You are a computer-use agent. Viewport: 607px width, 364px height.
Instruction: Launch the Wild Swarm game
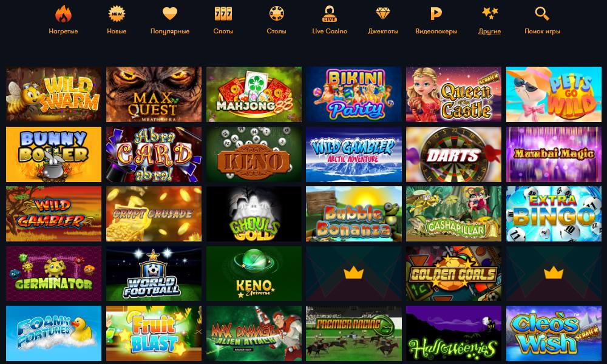click(53, 95)
